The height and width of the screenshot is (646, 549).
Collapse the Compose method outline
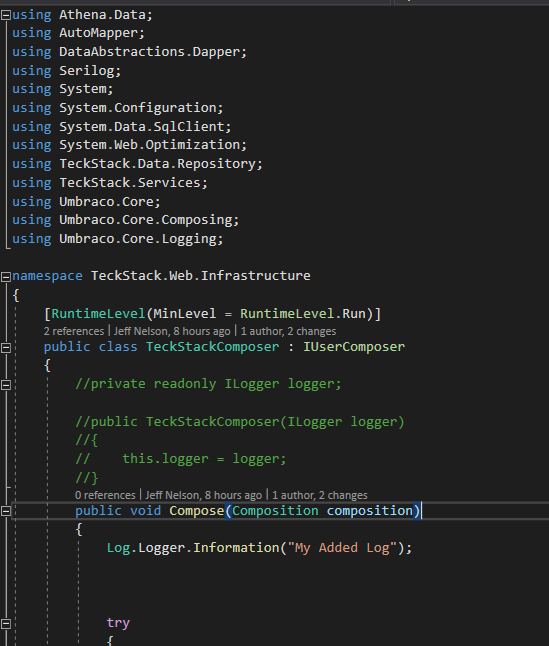(x=6, y=511)
